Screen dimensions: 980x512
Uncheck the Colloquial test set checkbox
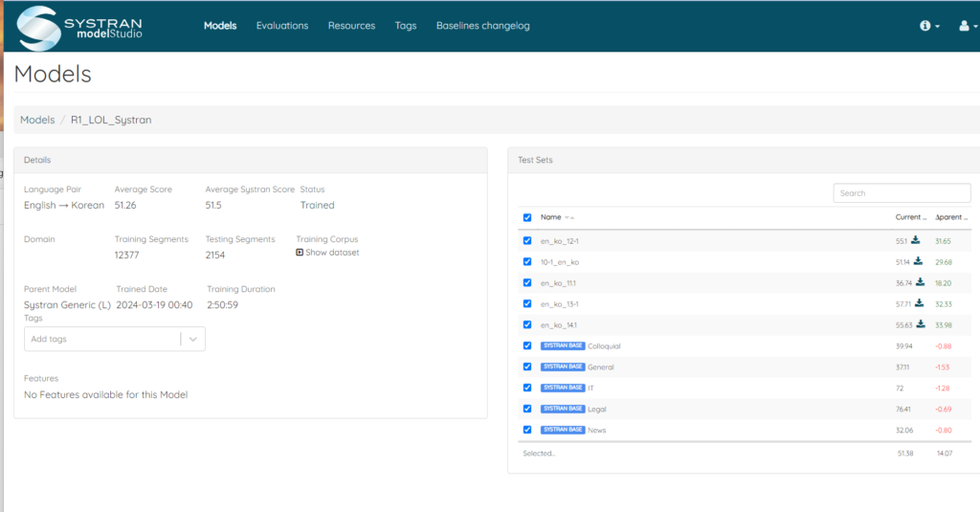click(527, 345)
